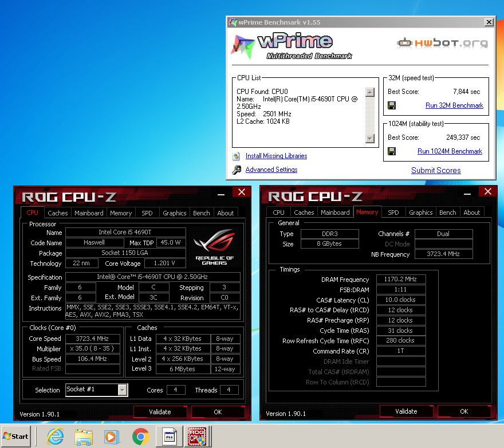504x448 pixels.
Task: Switch to CPU tab in right CPU-Z
Action: (x=278, y=213)
